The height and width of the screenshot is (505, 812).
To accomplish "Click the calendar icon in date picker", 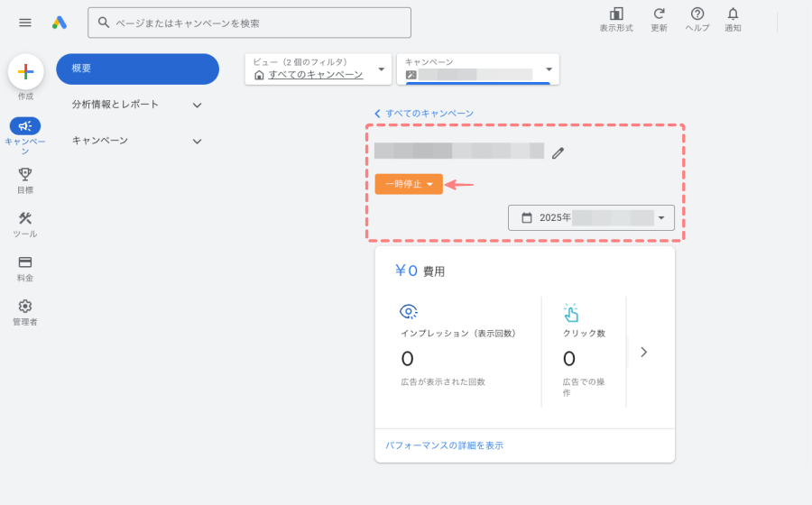I will click(x=527, y=218).
